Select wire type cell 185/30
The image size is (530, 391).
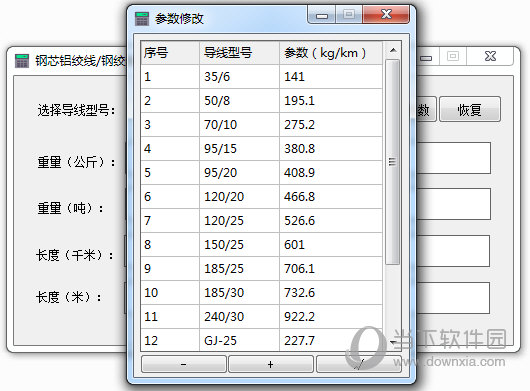click(239, 293)
